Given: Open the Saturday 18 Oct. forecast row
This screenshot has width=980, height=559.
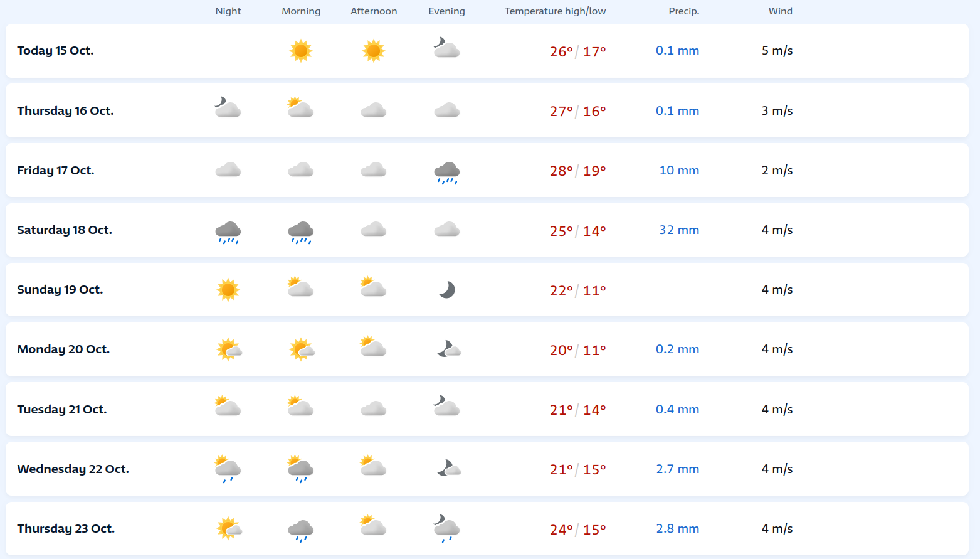Looking at the screenshot, I should (x=487, y=230).
